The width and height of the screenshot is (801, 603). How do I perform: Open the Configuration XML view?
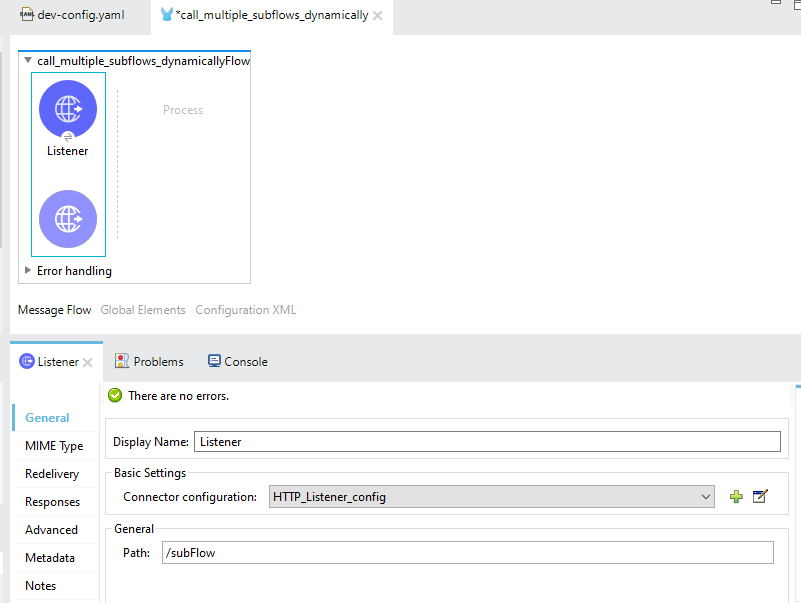pos(245,310)
